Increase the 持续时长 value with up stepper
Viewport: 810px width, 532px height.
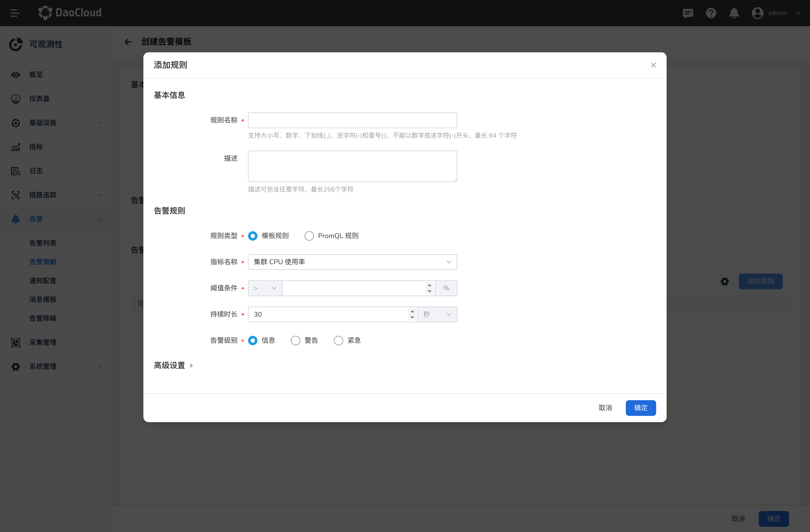point(412,311)
